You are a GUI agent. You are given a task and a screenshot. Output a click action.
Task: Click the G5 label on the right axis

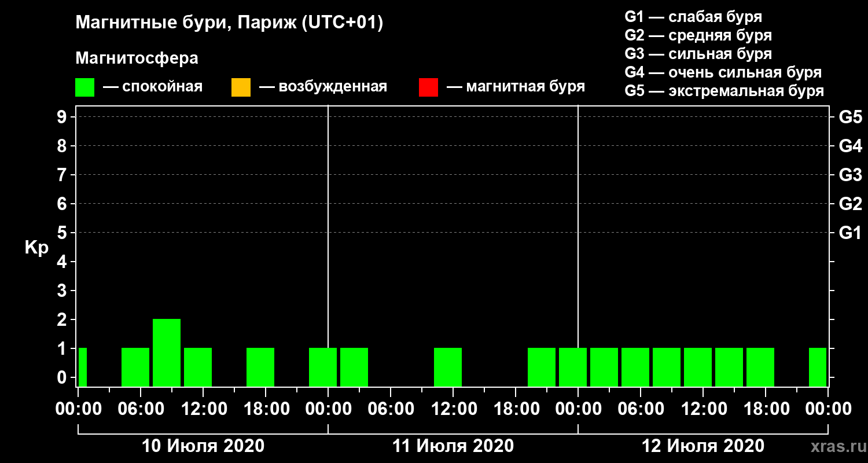(x=851, y=117)
